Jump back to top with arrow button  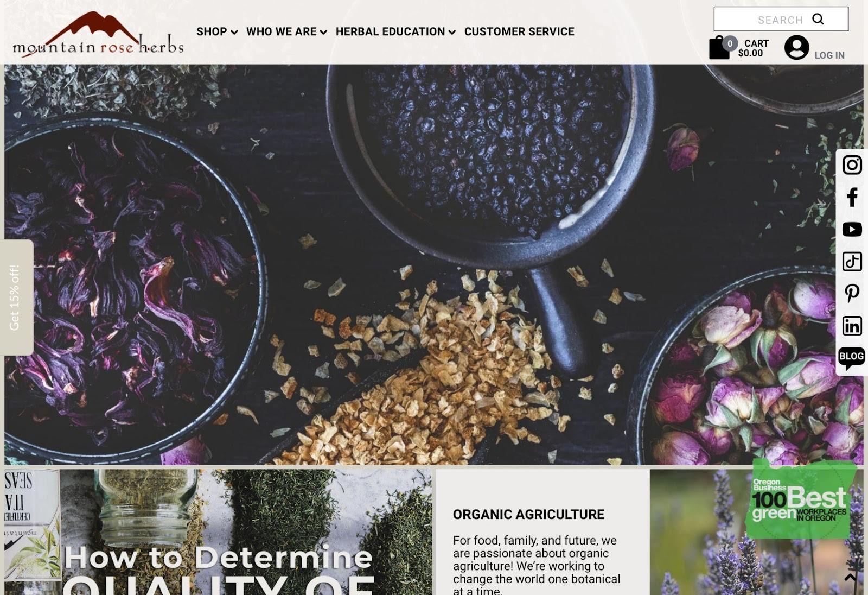850,577
